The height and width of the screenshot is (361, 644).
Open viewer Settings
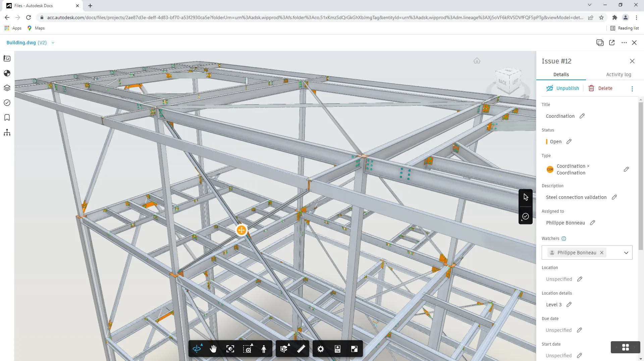click(321, 349)
